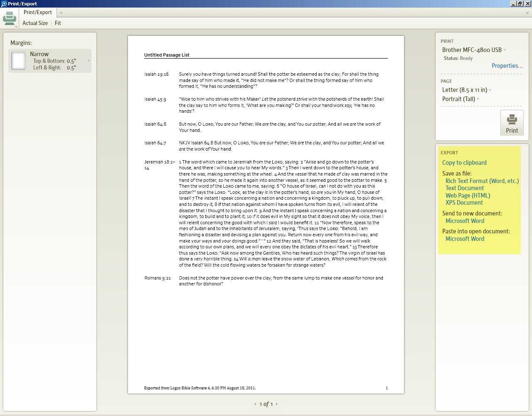Open the new tab plus icon
This screenshot has width=532, height=416.
pyautogui.click(x=61, y=13)
